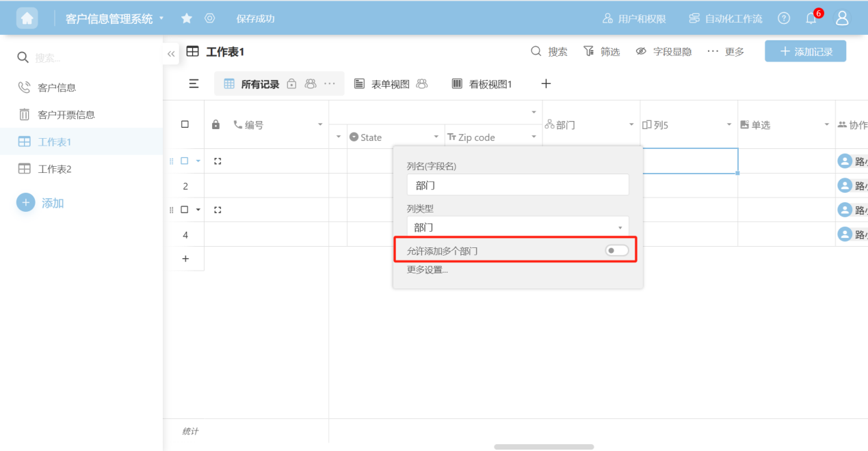Click the 添加记录 button

(805, 51)
